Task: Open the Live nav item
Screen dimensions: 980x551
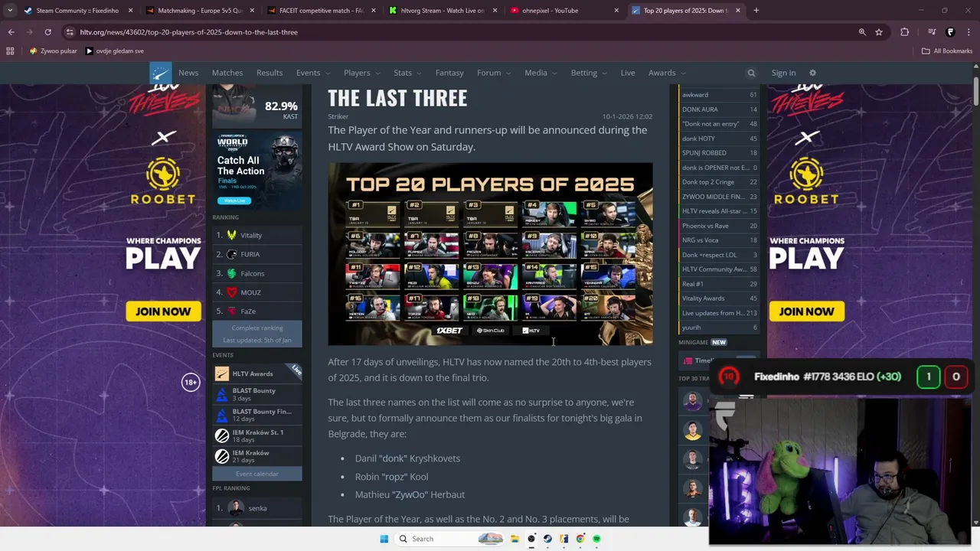Action: (x=628, y=73)
